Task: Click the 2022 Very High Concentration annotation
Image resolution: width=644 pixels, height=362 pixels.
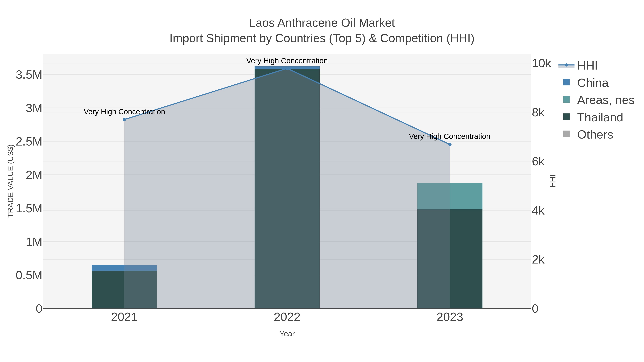Action: (287, 61)
